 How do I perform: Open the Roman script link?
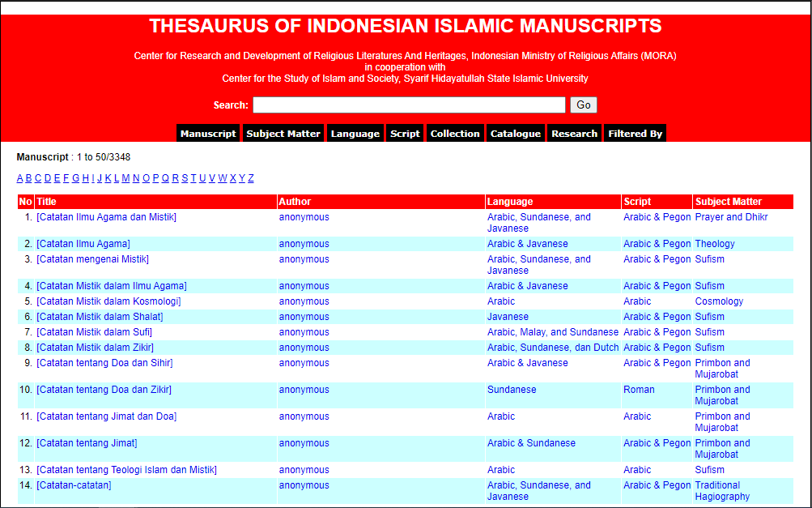pos(639,389)
